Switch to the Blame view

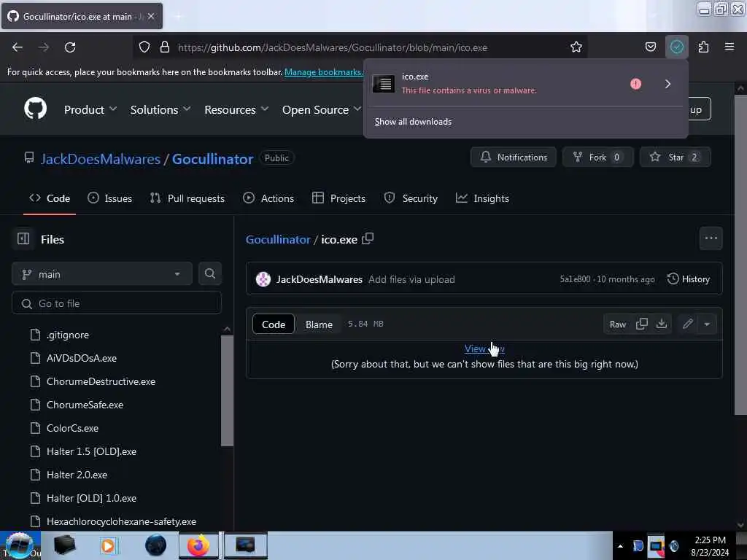[x=319, y=324]
